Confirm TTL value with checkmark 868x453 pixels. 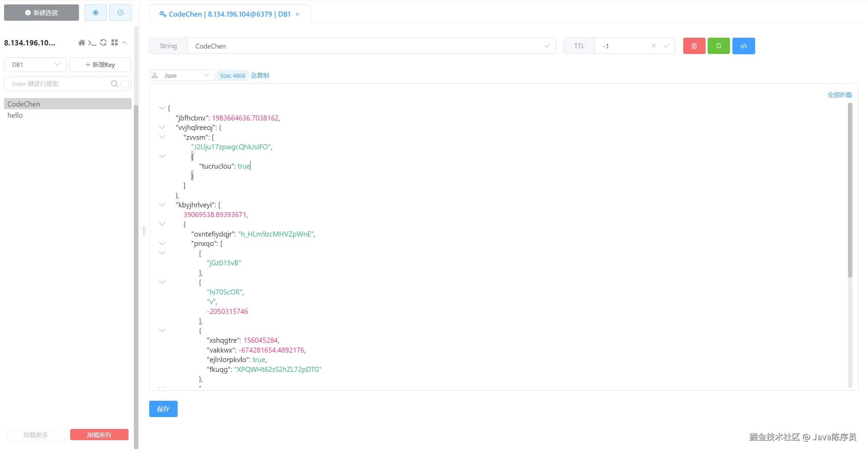click(667, 46)
